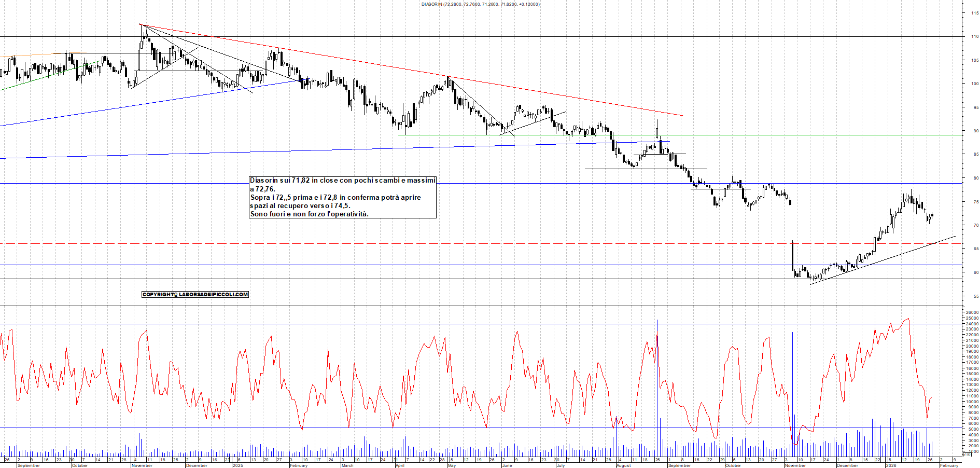Click the 60 price axis label
The image size is (980, 468).
click(x=975, y=272)
